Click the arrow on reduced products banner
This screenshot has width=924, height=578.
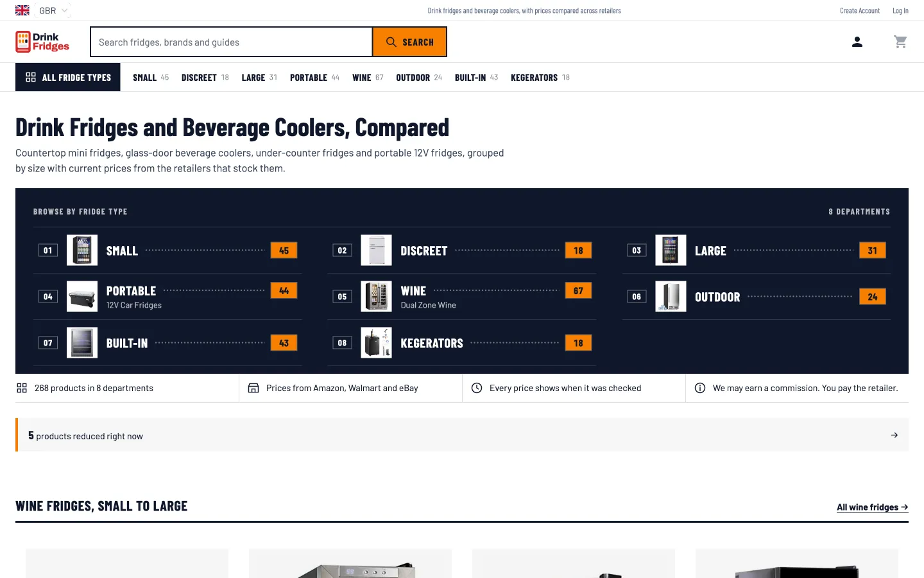[894, 435]
